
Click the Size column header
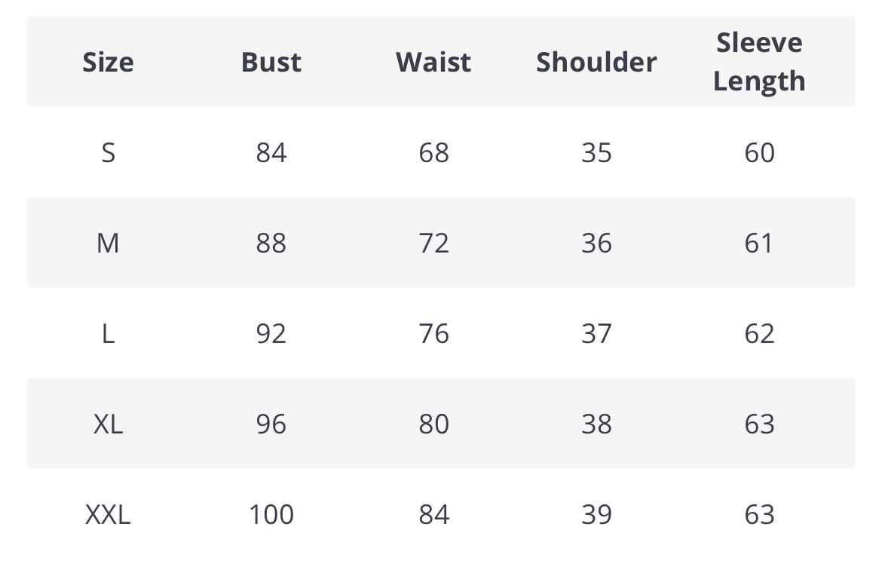tap(108, 62)
